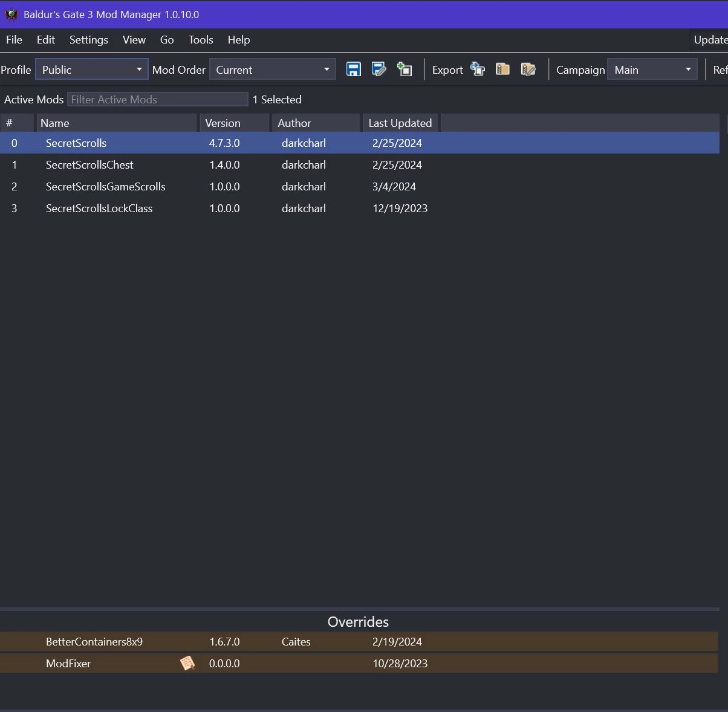728x712 pixels.
Task: Open the View menu
Action: pos(134,40)
